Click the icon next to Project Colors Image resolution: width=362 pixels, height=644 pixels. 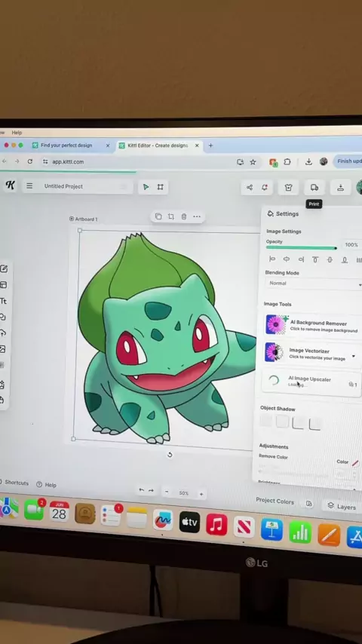[x=309, y=504]
